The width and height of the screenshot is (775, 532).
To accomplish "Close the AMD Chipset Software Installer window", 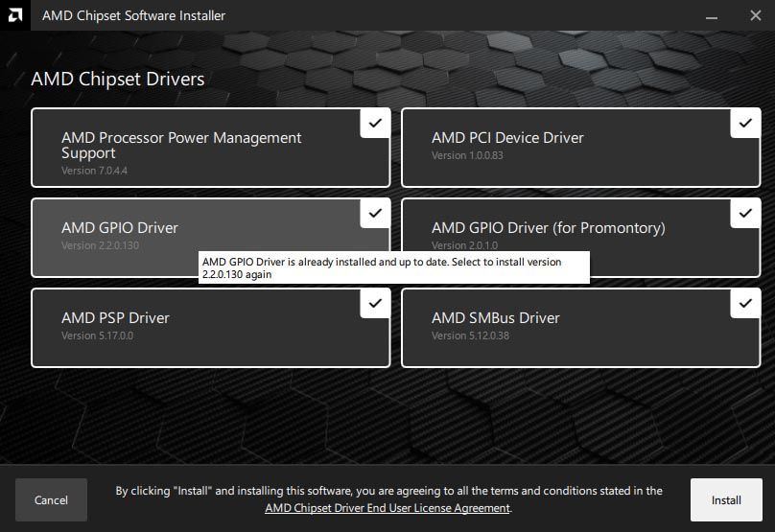I will click(x=755, y=15).
